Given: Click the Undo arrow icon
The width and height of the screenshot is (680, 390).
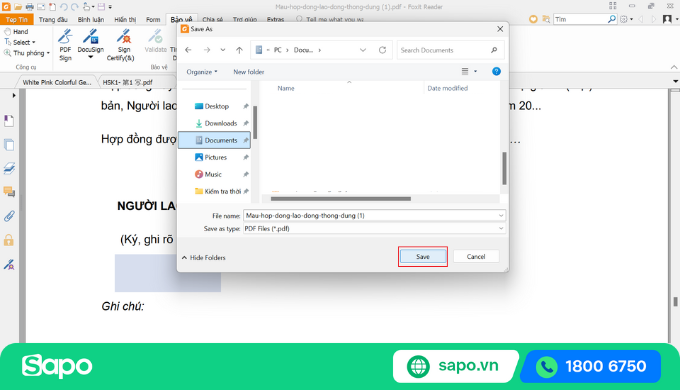Looking at the screenshot, I should 64,7.
